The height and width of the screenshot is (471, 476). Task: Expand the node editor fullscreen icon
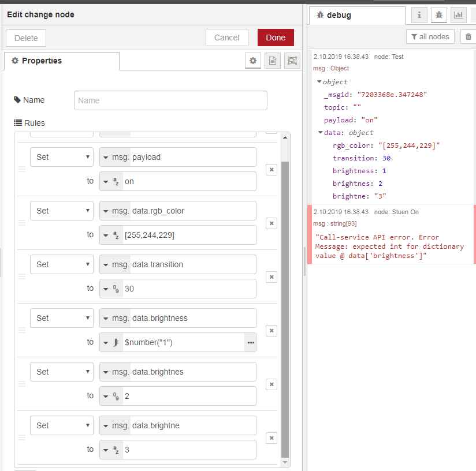(x=292, y=61)
